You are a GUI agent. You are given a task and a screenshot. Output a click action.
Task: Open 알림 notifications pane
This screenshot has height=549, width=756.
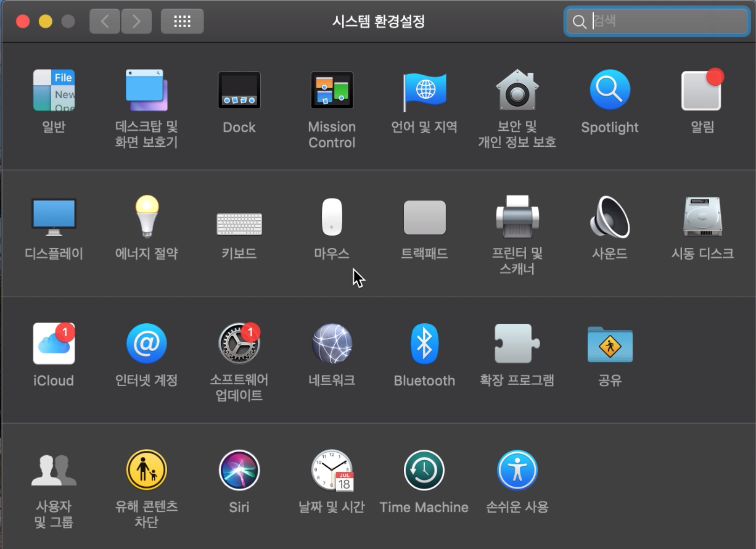pyautogui.click(x=702, y=90)
